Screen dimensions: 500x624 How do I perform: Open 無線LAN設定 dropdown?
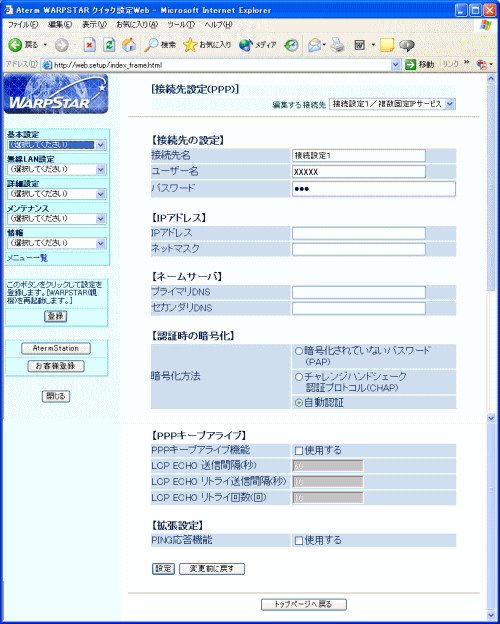click(57, 170)
